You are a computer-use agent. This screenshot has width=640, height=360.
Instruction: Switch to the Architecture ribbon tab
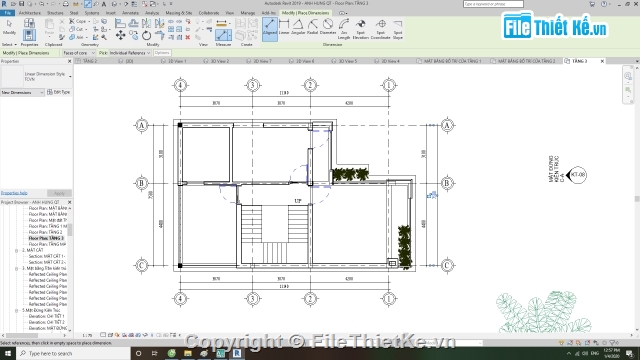[30, 13]
